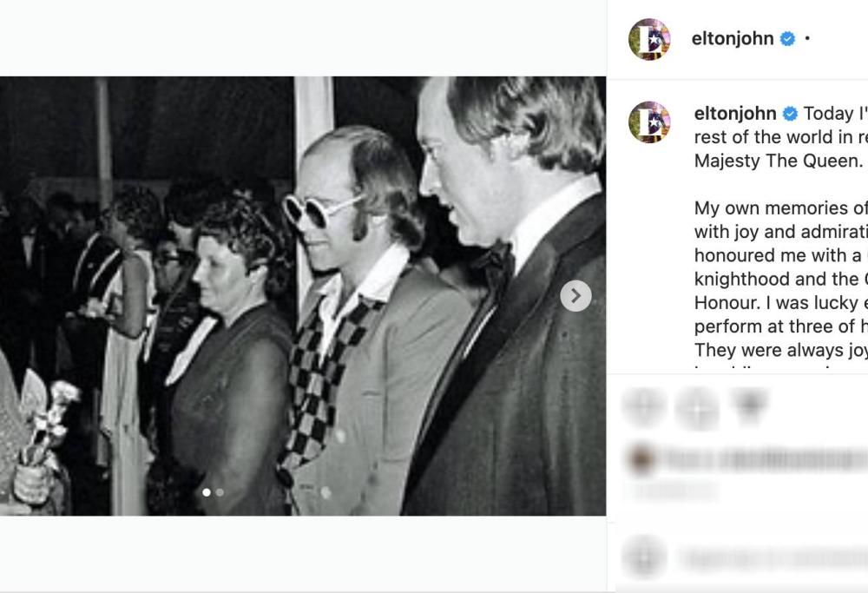Select the second carousel dot indicator
Image resolution: width=868 pixels, height=593 pixels.
(x=218, y=492)
